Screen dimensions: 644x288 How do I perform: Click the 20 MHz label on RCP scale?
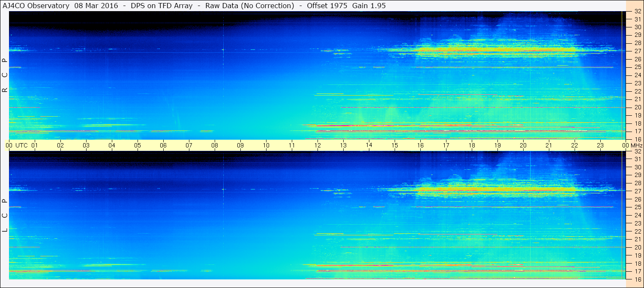(x=637, y=107)
